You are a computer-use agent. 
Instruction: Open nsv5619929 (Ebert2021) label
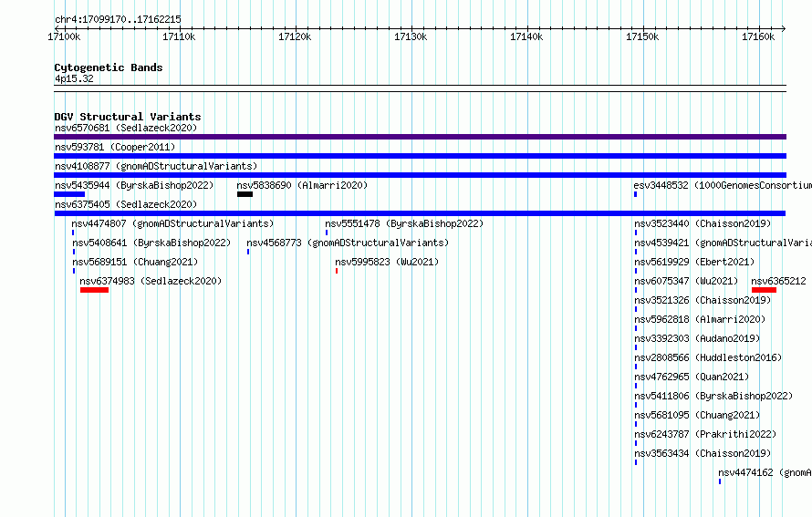pos(694,262)
